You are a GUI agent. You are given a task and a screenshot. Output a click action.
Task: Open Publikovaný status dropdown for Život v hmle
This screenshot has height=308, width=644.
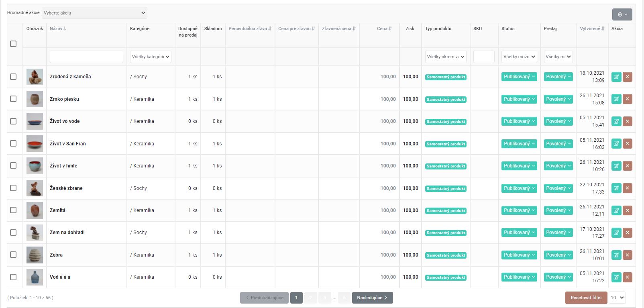point(519,166)
